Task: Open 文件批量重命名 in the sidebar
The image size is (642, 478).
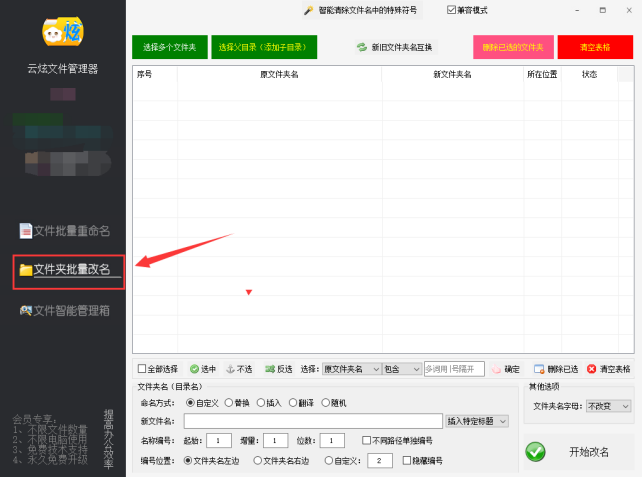Action: [x=65, y=231]
